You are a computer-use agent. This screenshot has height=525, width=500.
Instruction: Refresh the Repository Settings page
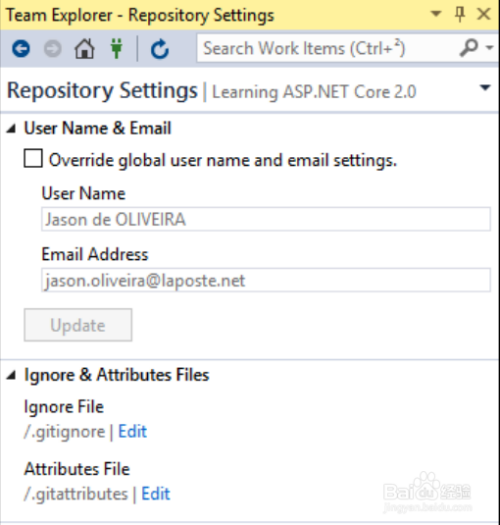pyautogui.click(x=160, y=49)
